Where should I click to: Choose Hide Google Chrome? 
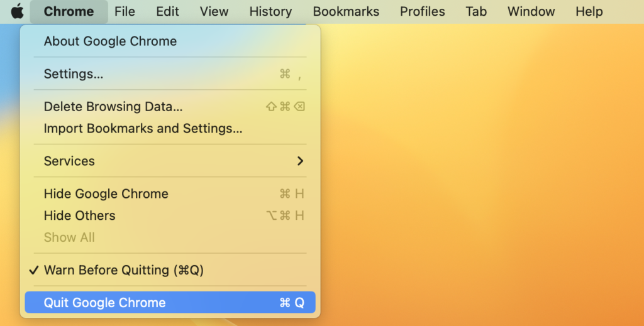coord(170,193)
